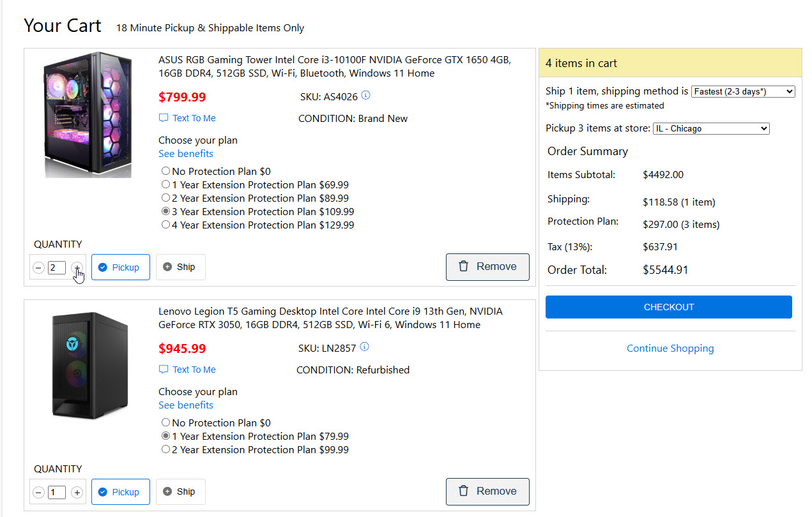
Task: Click Text To Me for ASUS tower
Action: [x=187, y=118]
